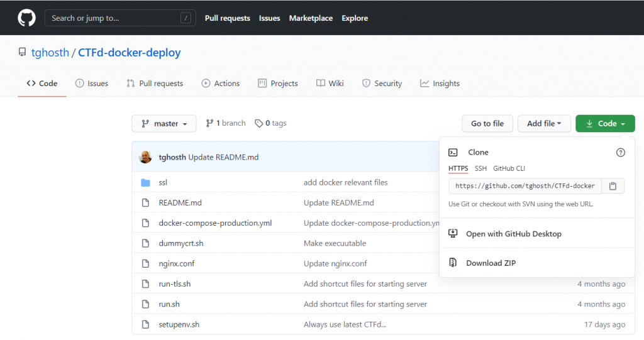Click the Go to file button
Screen dimensions: 644x340
(x=487, y=124)
